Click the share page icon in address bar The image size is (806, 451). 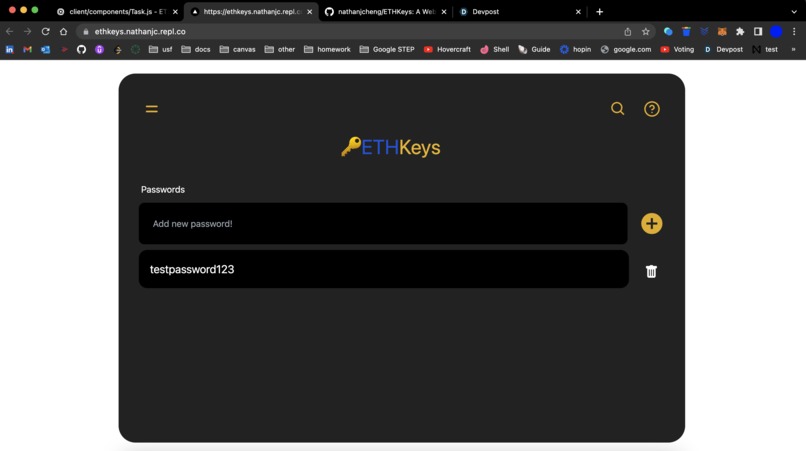(x=628, y=31)
